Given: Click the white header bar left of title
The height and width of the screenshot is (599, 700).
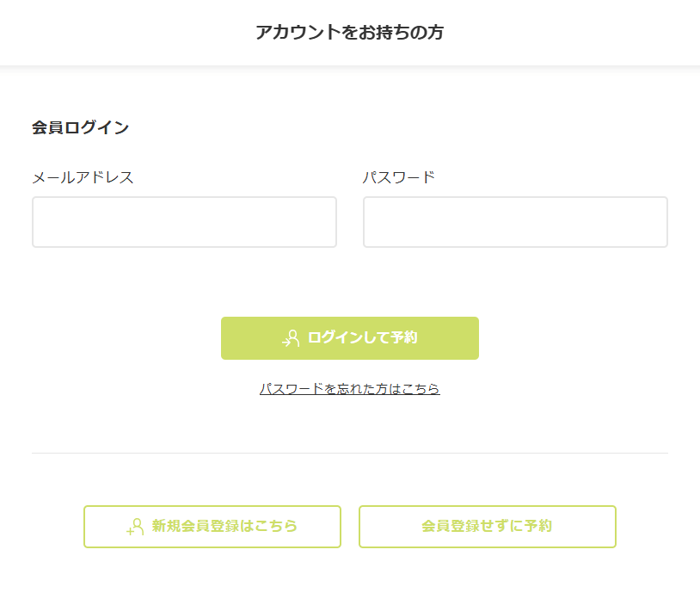Looking at the screenshot, I should (120, 33).
